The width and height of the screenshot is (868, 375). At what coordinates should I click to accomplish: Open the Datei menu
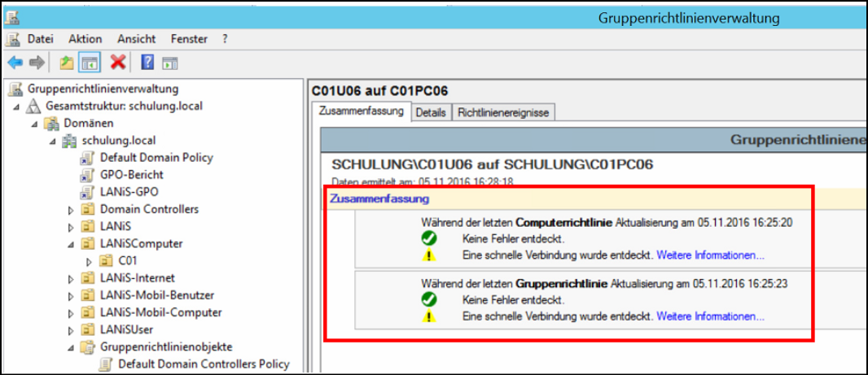point(40,39)
